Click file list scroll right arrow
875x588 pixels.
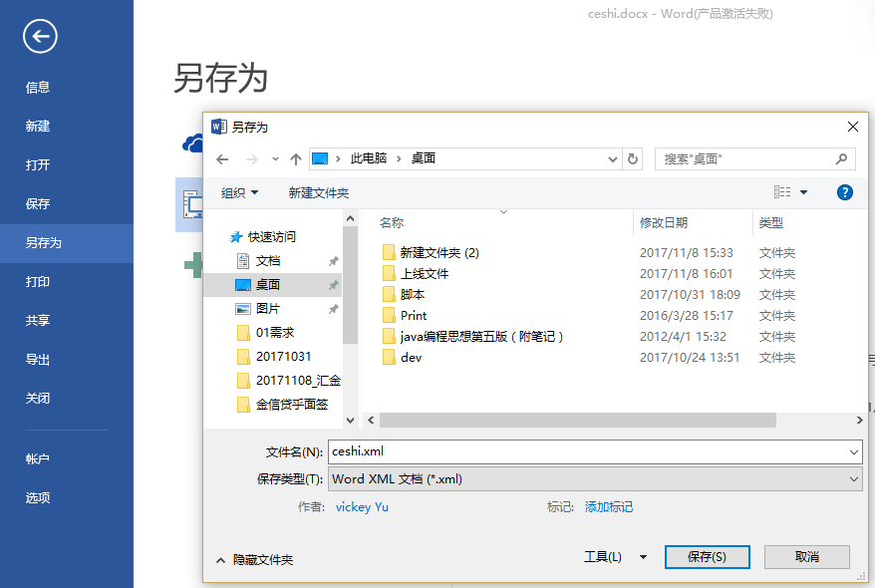pos(859,421)
